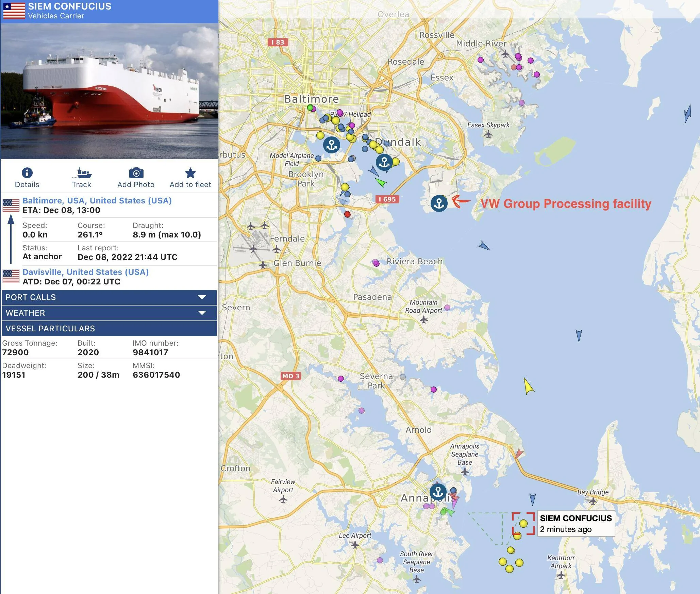Select the Bay Bridge airport plane icon
The image size is (700, 594).
click(x=593, y=501)
